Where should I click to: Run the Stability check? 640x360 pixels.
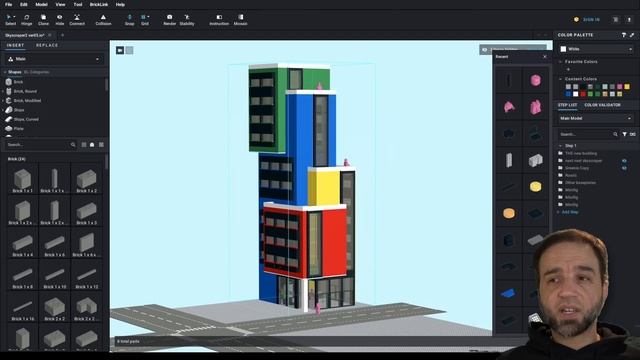click(187, 20)
